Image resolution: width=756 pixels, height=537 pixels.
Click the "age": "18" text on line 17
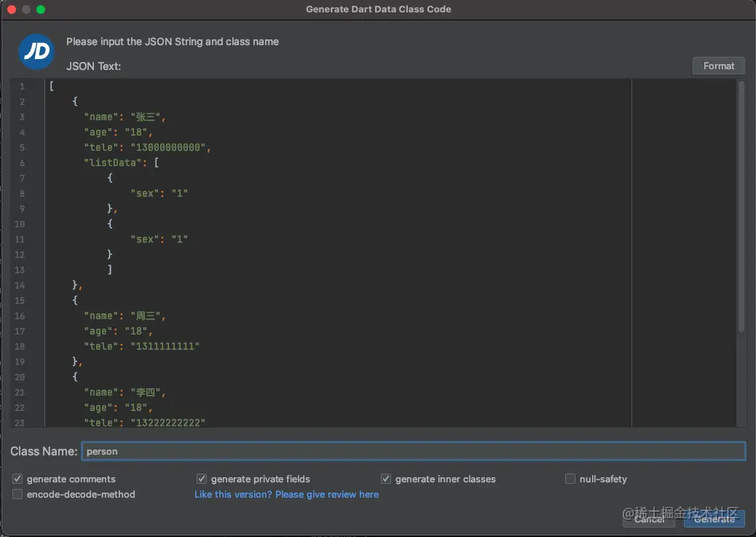coord(118,331)
